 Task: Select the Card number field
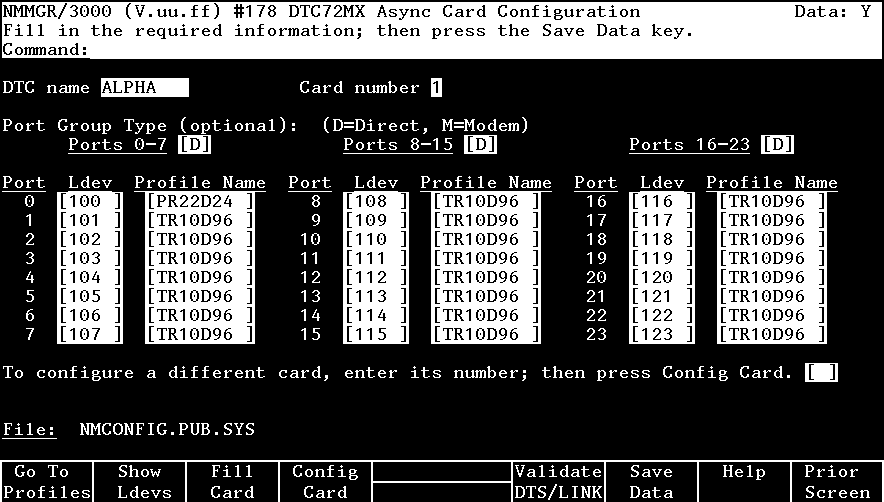(x=436, y=88)
